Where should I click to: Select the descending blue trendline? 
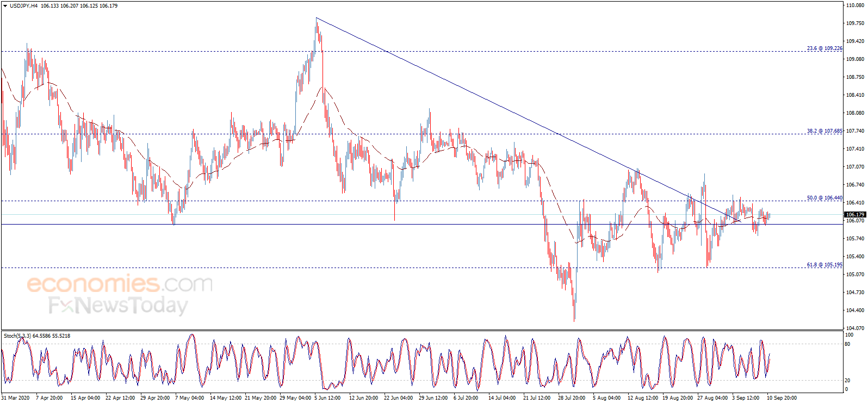pyautogui.click(x=528, y=120)
